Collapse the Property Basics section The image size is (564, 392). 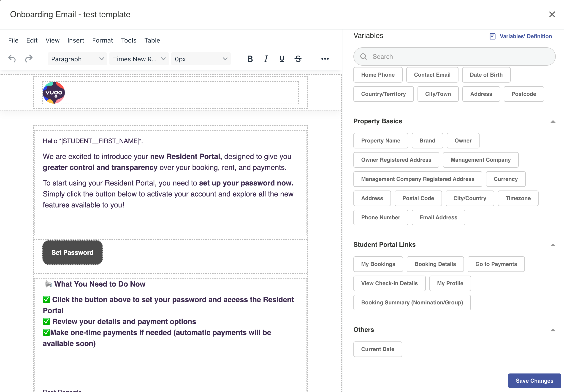pyautogui.click(x=553, y=121)
